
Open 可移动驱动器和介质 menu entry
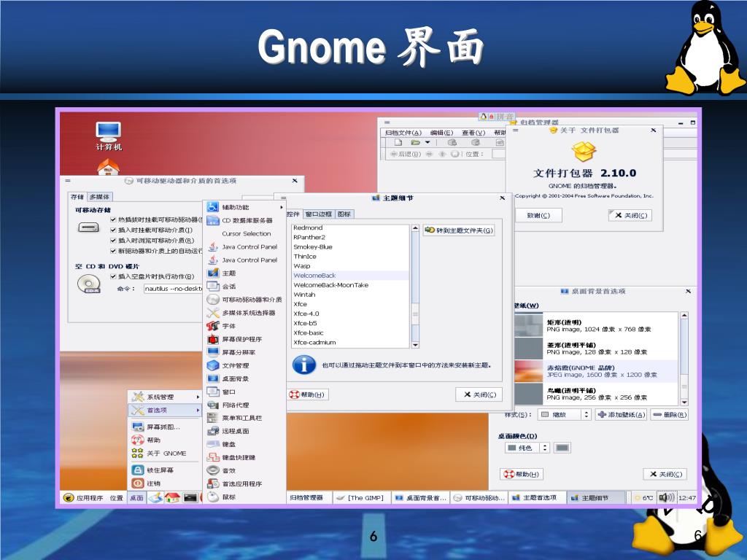pos(244,300)
